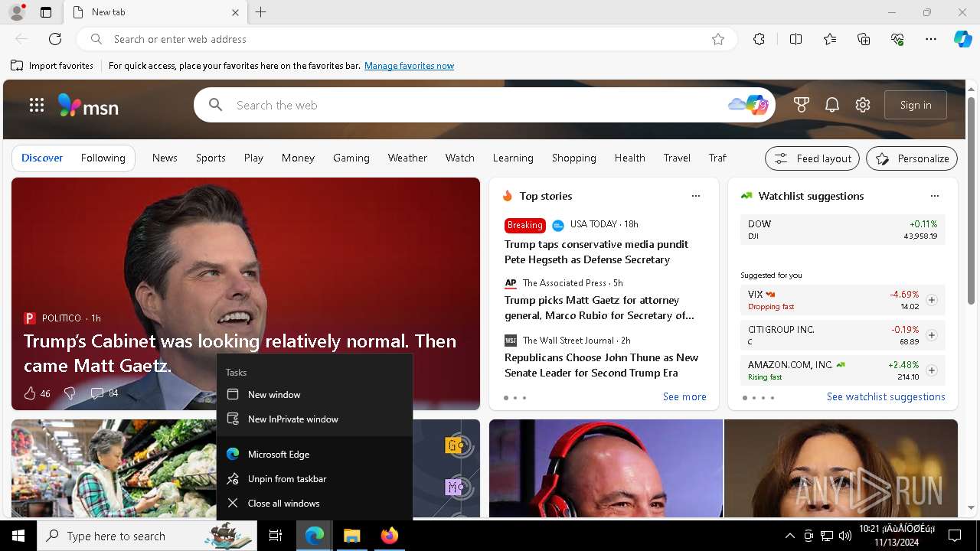Open the News category
The height and width of the screenshot is (551, 980).
pos(165,158)
